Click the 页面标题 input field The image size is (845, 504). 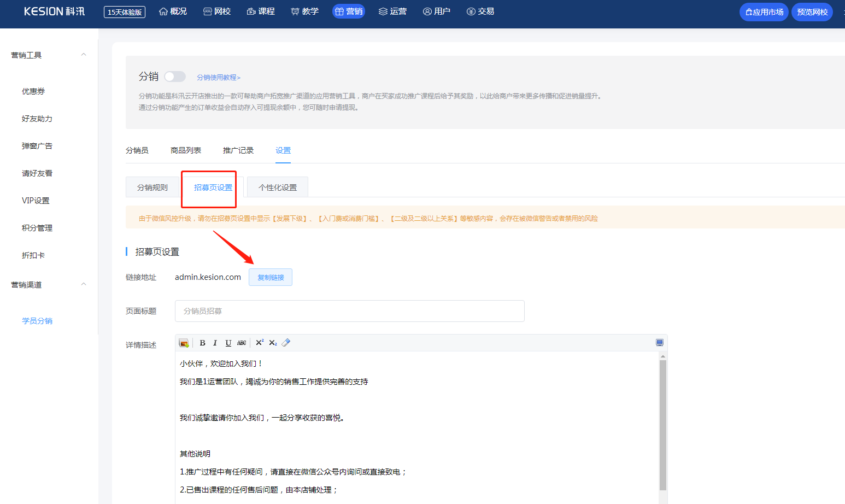click(x=350, y=311)
